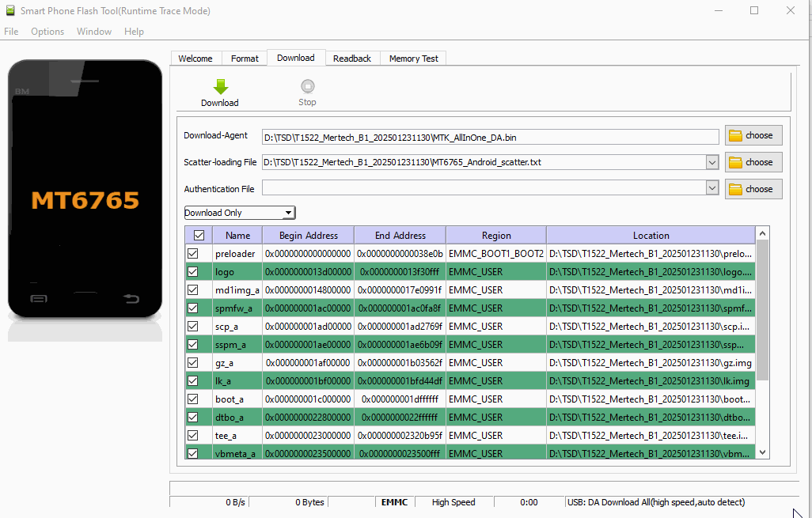This screenshot has width=812, height=518.
Task: Toggle the select-all checkbox in table header
Action: 199,236
